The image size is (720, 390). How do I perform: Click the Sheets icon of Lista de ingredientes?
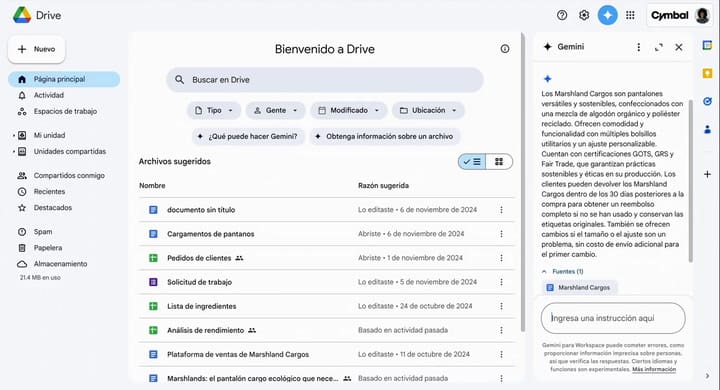pyautogui.click(x=153, y=306)
